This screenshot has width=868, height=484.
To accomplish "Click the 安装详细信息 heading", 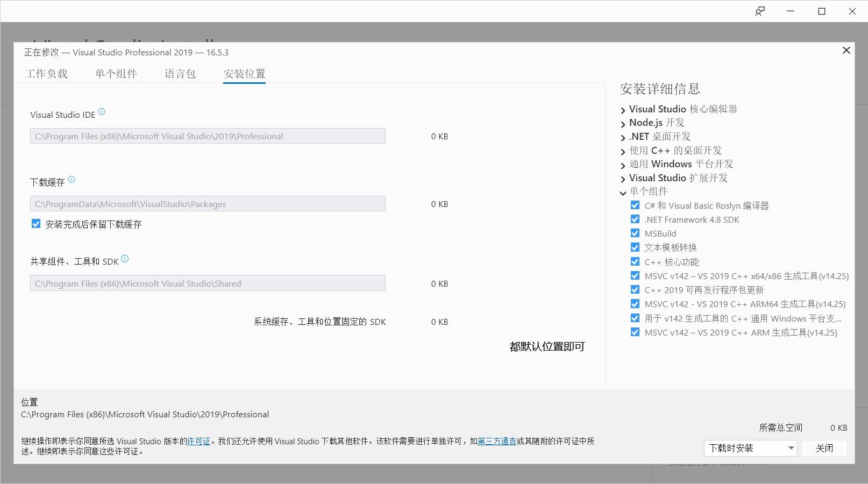I will click(x=660, y=89).
